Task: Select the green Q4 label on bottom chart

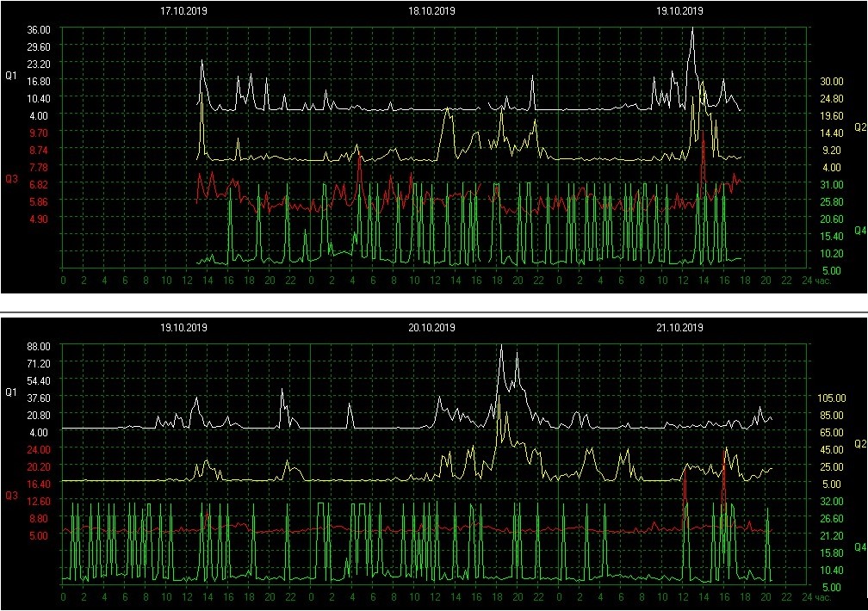Action: 859,546
